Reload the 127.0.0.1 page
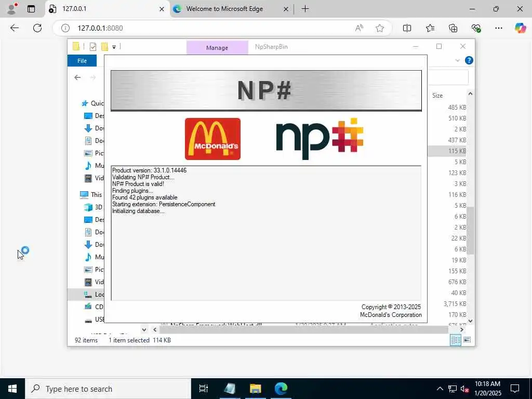The height and width of the screenshot is (399, 532). point(37,28)
